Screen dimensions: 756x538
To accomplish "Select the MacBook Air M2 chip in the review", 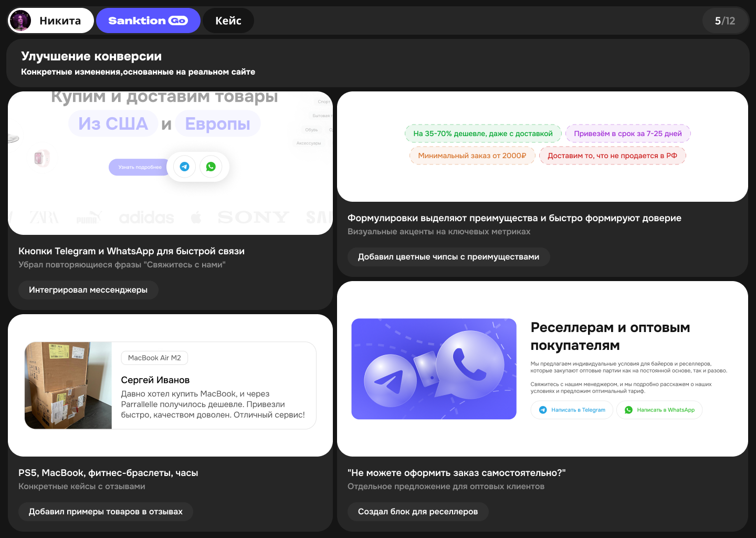I will coord(154,358).
